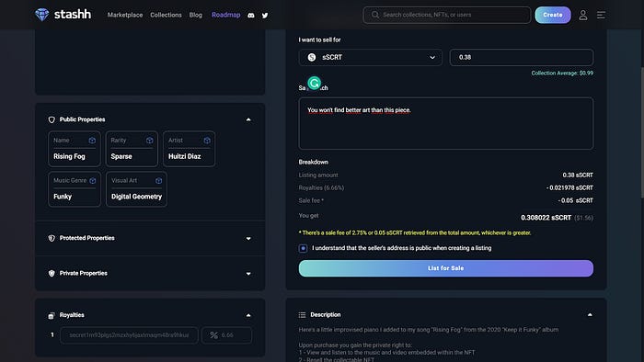The image size is (644, 362).
Task: Click the cube icon on Rarity property
Action: pos(149,141)
